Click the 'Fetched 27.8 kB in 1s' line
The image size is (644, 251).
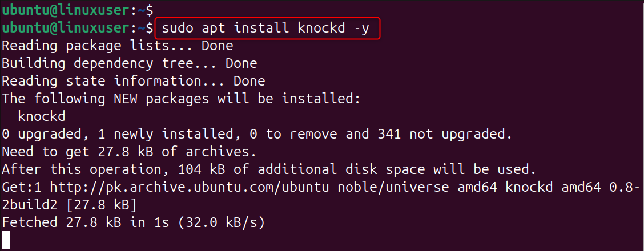tap(133, 222)
